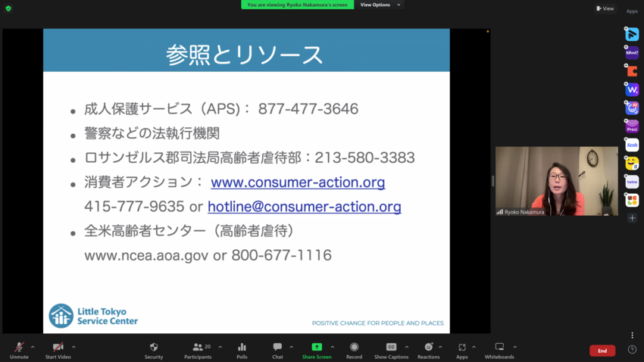Open the Polls panel
Image resolution: width=644 pixels, height=362 pixels.
pyautogui.click(x=242, y=350)
